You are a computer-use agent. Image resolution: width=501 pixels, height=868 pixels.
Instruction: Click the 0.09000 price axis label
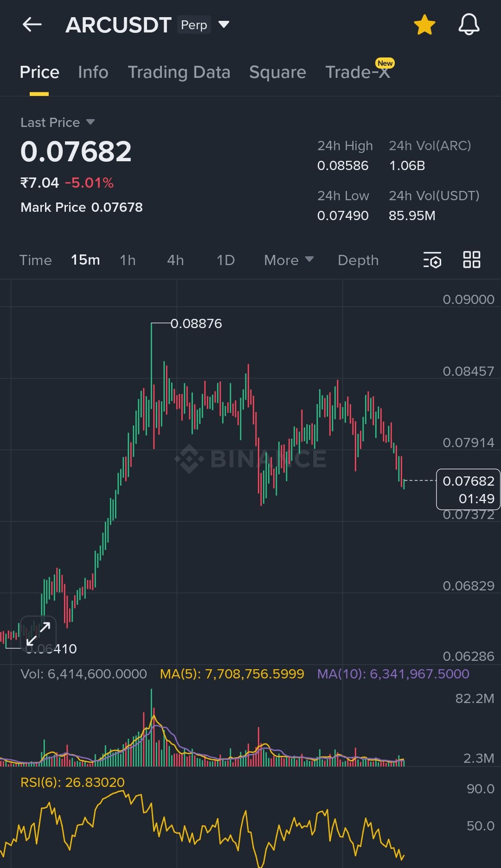[469, 299]
